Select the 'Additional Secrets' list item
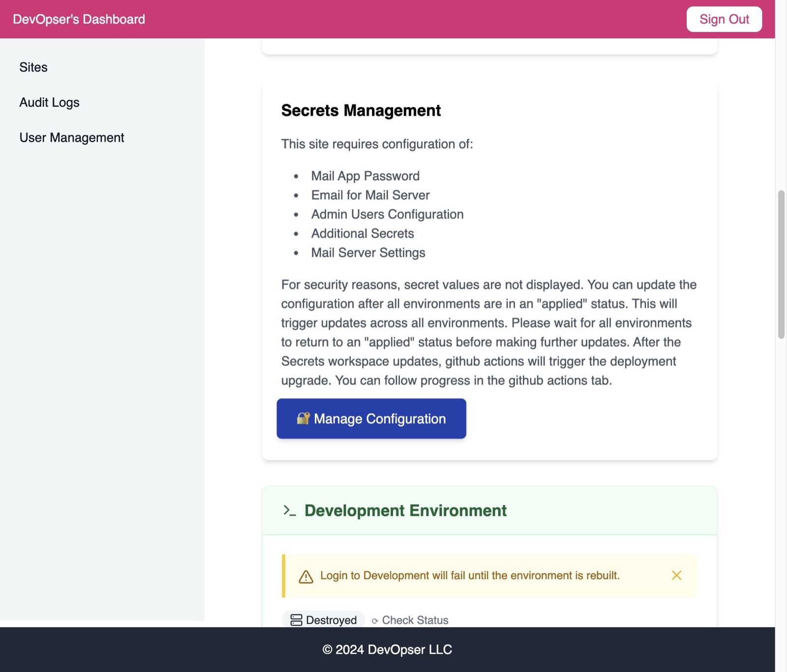This screenshot has height=672, width=787. (363, 234)
